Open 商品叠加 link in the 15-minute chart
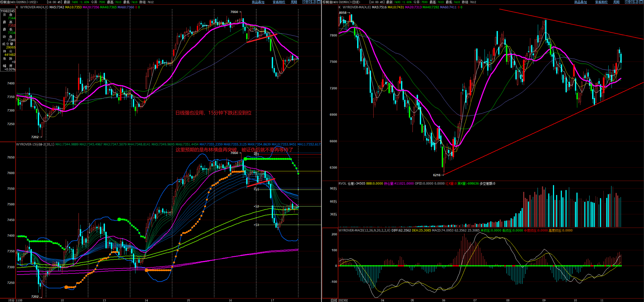This screenshot has height=302, width=644. pyautogui.click(x=258, y=2)
